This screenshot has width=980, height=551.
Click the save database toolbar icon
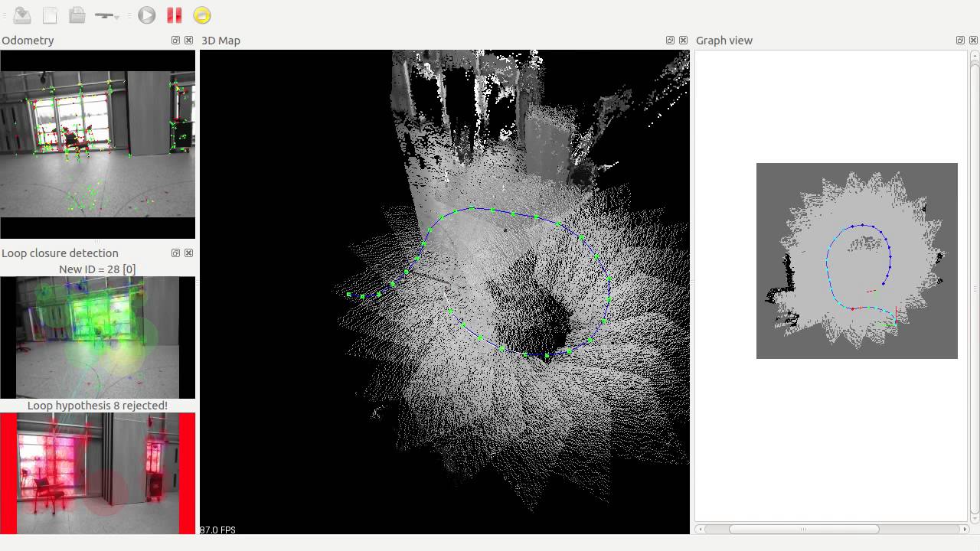click(x=22, y=15)
